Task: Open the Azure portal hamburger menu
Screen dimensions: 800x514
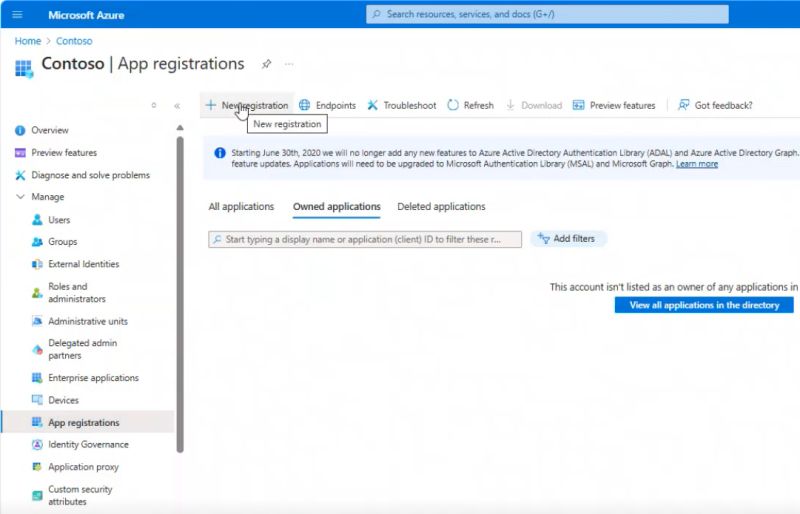Action: pyautogui.click(x=17, y=14)
